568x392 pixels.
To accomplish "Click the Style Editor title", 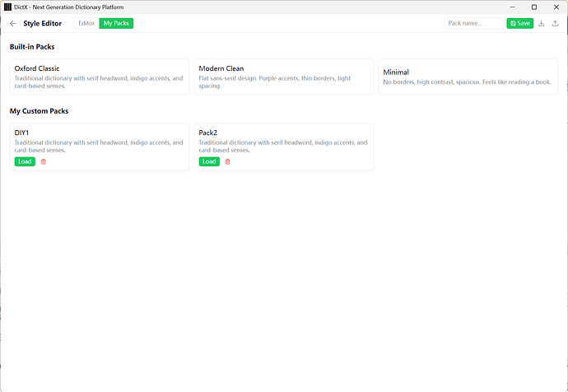I will coord(42,24).
